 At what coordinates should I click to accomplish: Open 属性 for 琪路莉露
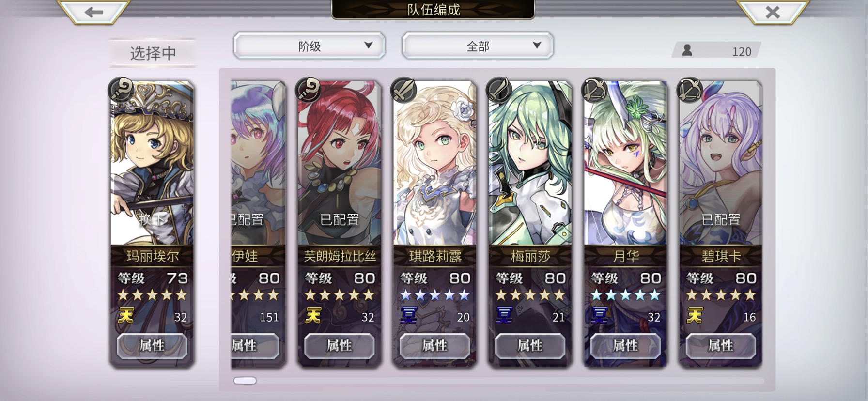pos(434,346)
